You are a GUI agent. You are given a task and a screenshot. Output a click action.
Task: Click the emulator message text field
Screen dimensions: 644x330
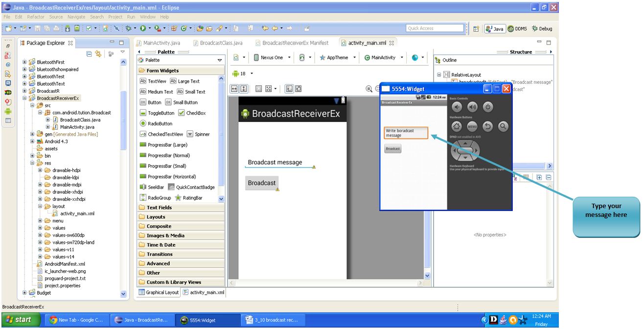point(406,133)
